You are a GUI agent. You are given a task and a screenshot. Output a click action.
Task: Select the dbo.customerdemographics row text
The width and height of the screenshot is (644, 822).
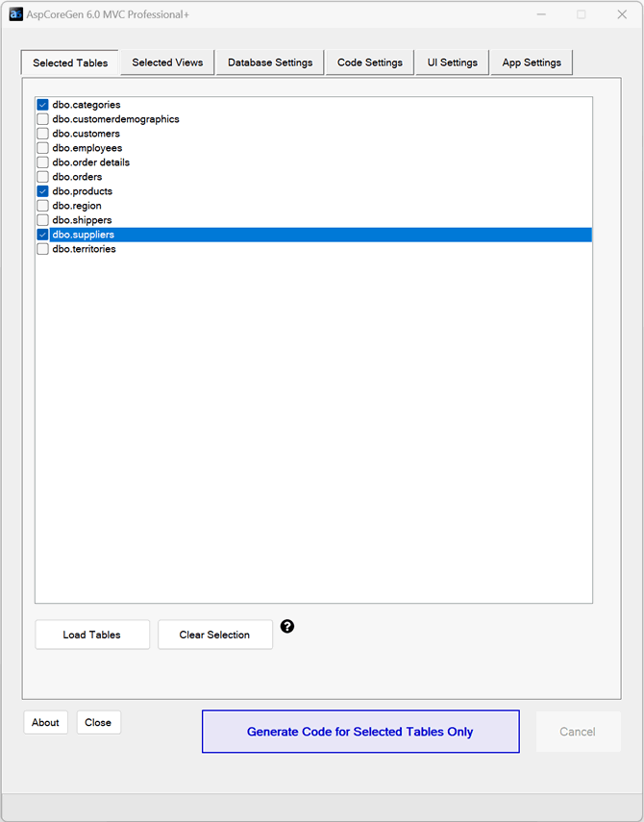[x=115, y=119]
